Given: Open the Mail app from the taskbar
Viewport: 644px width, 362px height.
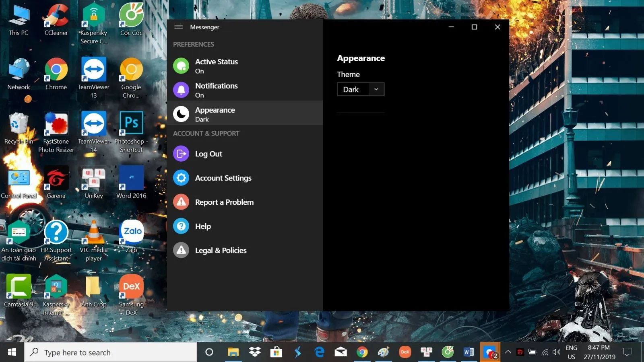Looking at the screenshot, I should point(341,352).
